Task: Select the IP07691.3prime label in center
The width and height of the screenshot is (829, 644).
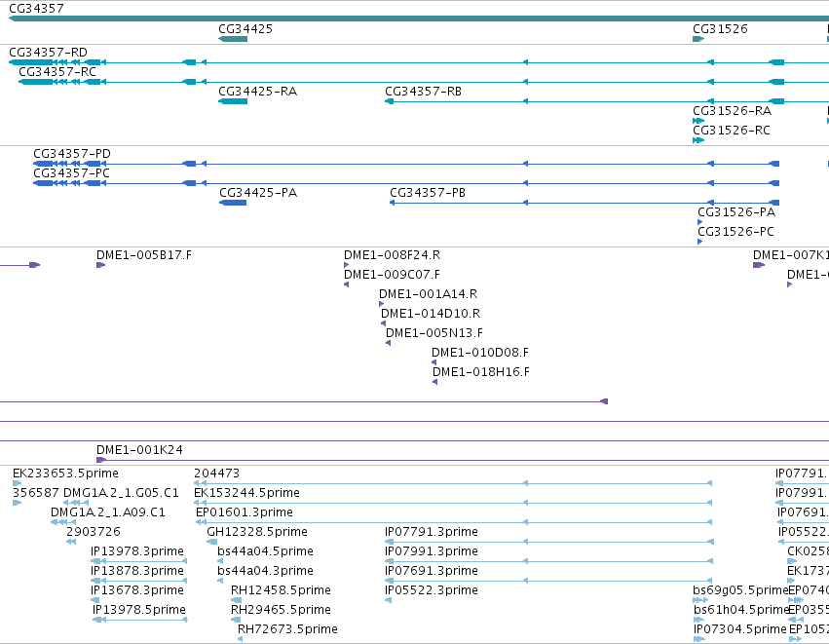Action: click(x=432, y=571)
